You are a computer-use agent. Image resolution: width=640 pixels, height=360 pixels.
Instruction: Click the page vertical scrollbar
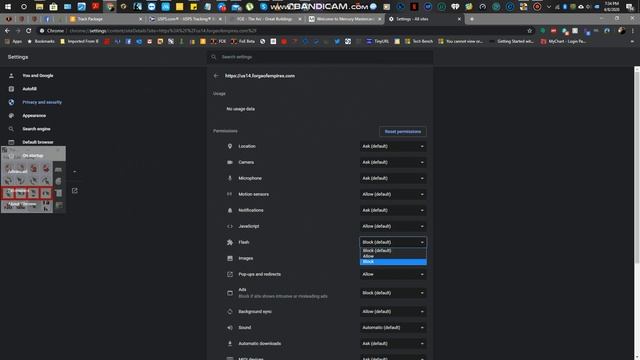(x=637, y=167)
